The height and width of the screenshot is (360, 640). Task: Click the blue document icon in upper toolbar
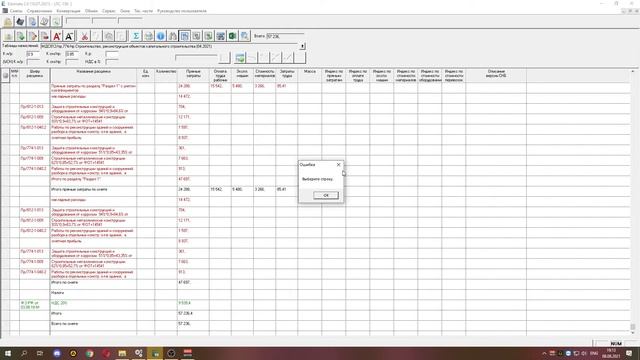32,22
